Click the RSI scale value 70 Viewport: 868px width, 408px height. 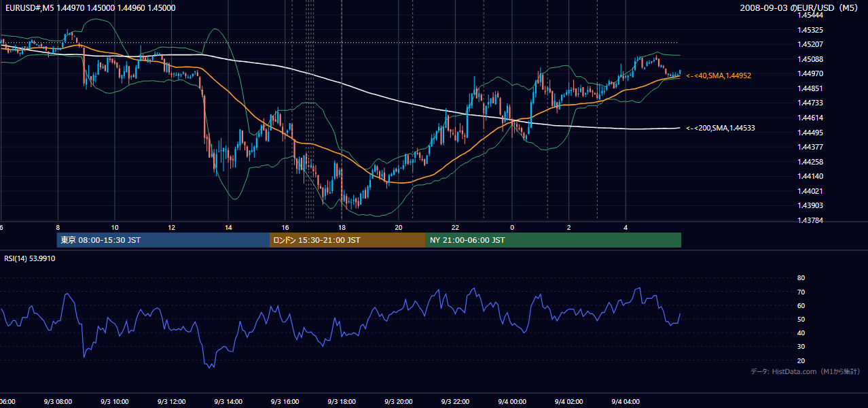click(801, 292)
